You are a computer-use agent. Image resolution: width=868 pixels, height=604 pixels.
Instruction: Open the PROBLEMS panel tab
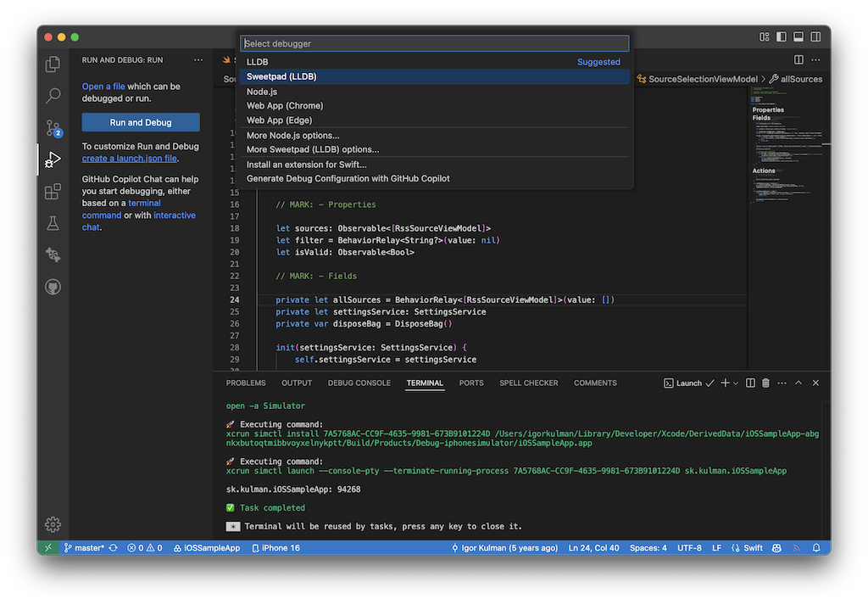click(246, 383)
